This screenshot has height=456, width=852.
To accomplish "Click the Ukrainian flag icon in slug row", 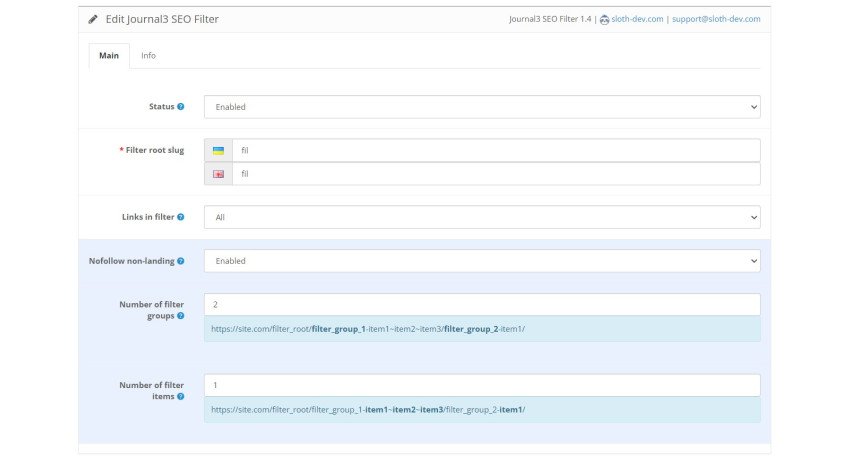I will click(x=218, y=151).
